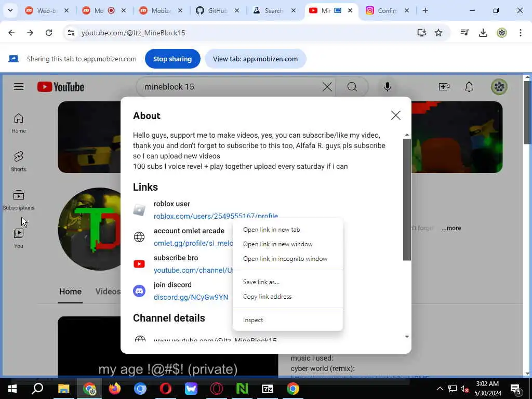Viewport: 532px width, 399px height.
Task: Launch Firefox from taskbar
Action: tap(115, 389)
